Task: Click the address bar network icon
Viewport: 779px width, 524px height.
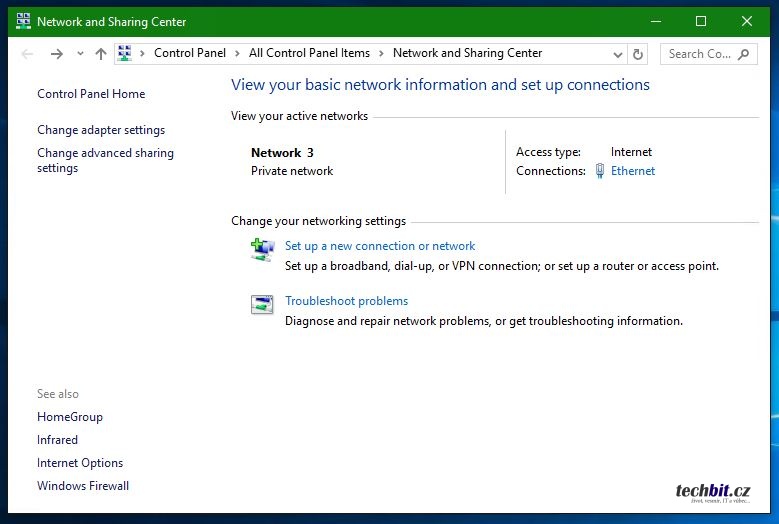Action: [125, 54]
